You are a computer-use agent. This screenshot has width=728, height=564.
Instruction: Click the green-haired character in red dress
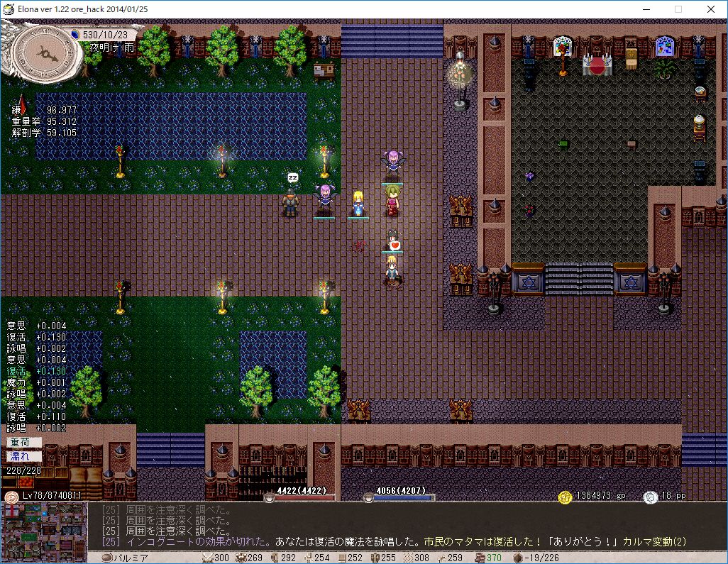tap(392, 200)
